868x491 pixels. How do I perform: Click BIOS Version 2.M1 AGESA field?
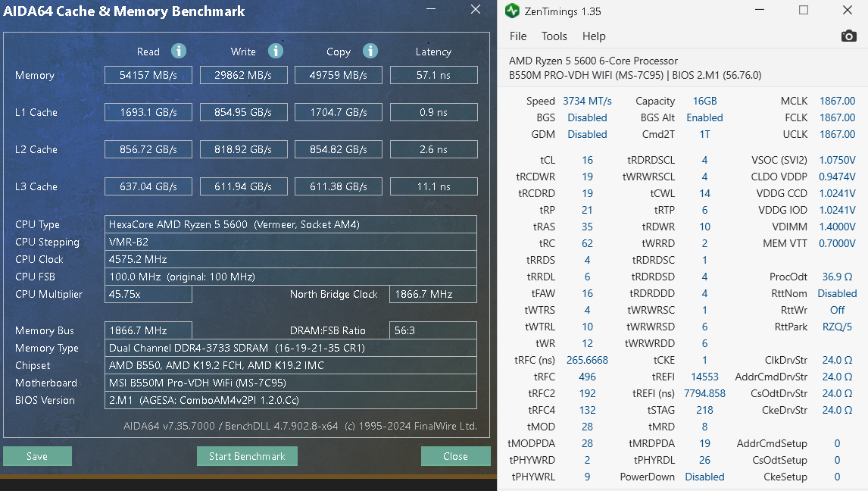click(291, 400)
